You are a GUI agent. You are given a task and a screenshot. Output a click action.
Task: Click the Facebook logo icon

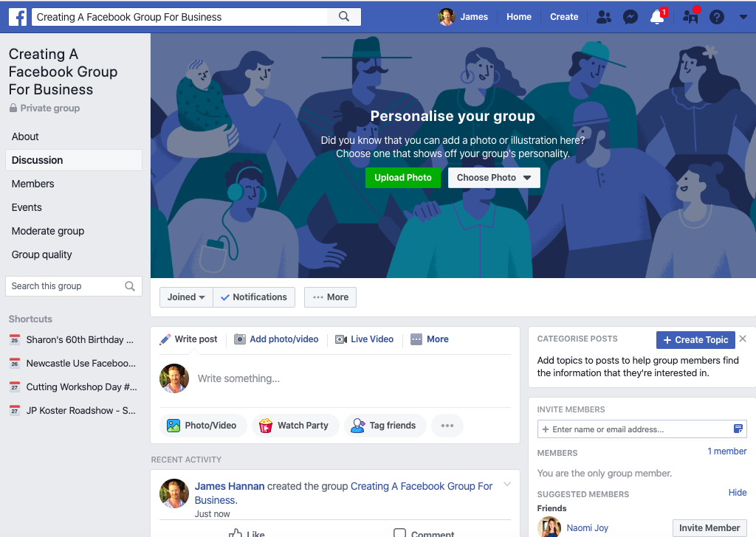tap(18, 18)
